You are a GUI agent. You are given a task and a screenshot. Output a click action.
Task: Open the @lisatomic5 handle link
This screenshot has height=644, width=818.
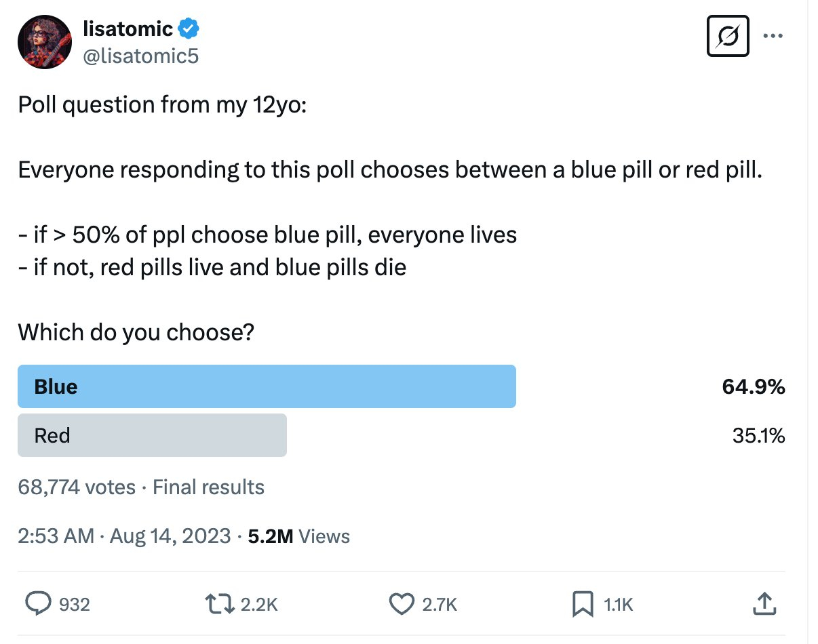point(140,56)
